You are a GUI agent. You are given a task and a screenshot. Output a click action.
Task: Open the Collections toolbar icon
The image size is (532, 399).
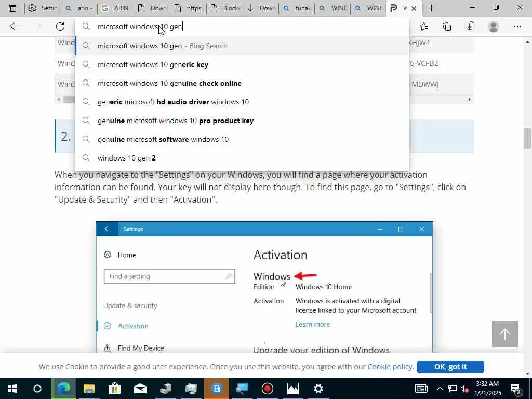[447, 26]
